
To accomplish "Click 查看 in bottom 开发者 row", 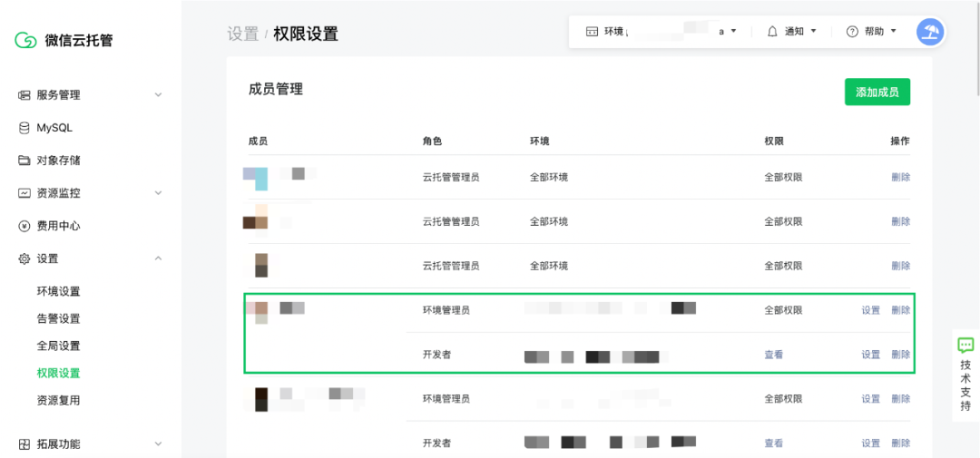I will [774, 443].
